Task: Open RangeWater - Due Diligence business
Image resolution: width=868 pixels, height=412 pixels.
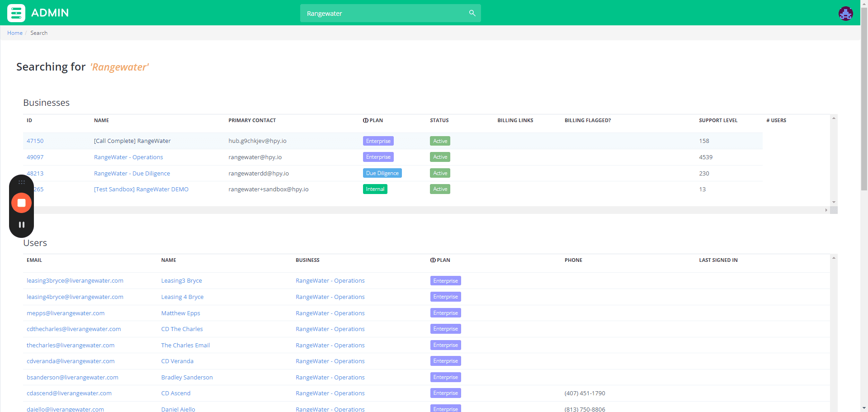Action: [132, 174]
